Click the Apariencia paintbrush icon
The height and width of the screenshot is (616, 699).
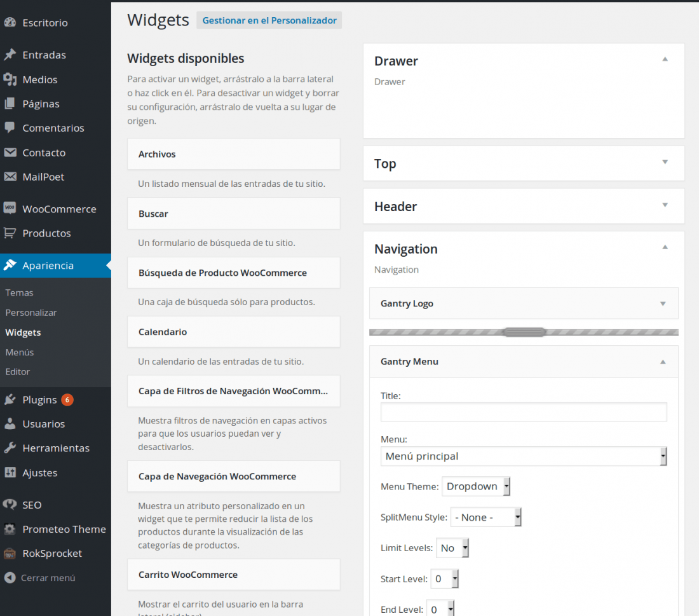pyautogui.click(x=10, y=265)
